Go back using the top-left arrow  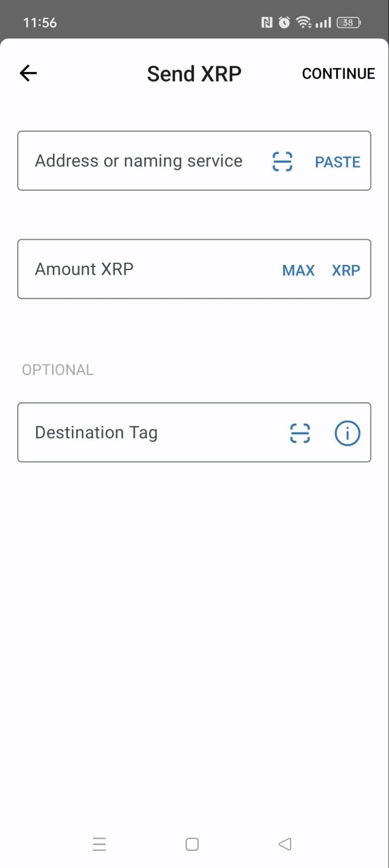[28, 73]
